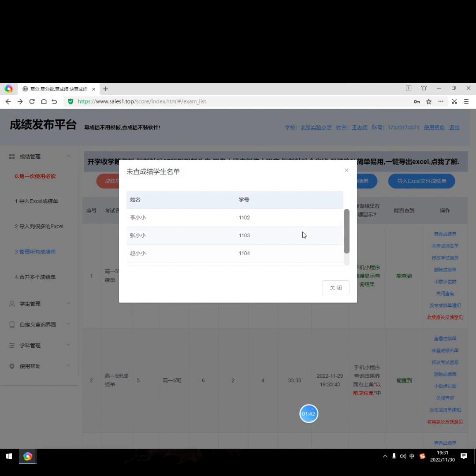Viewport: 476px width, 476px height.
Task: Open 4.合并多个成绩单 menu item
Action: (35, 277)
